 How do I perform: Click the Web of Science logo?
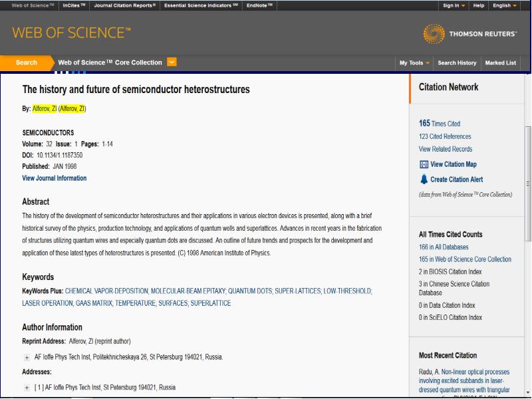71,33
